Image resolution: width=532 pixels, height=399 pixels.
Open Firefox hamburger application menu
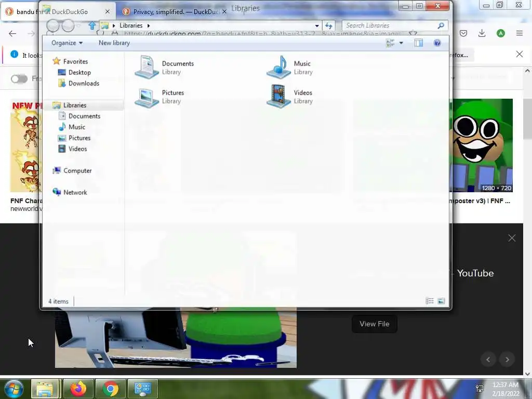(519, 33)
